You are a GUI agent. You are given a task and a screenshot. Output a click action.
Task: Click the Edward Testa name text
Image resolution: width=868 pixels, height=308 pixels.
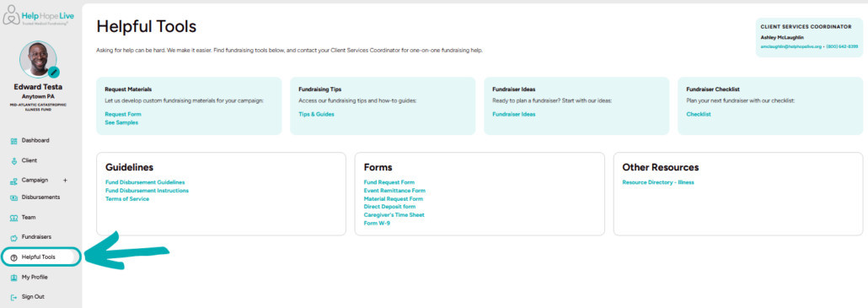tap(38, 87)
